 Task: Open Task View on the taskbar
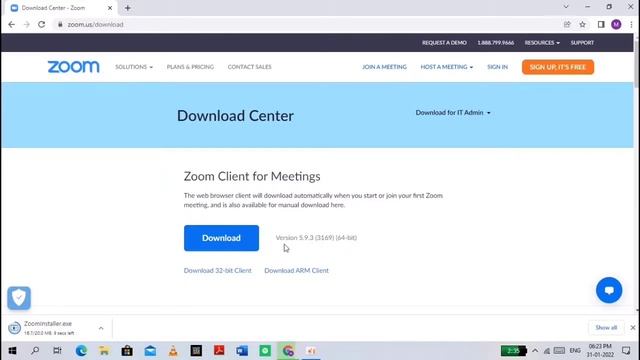tap(58, 351)
